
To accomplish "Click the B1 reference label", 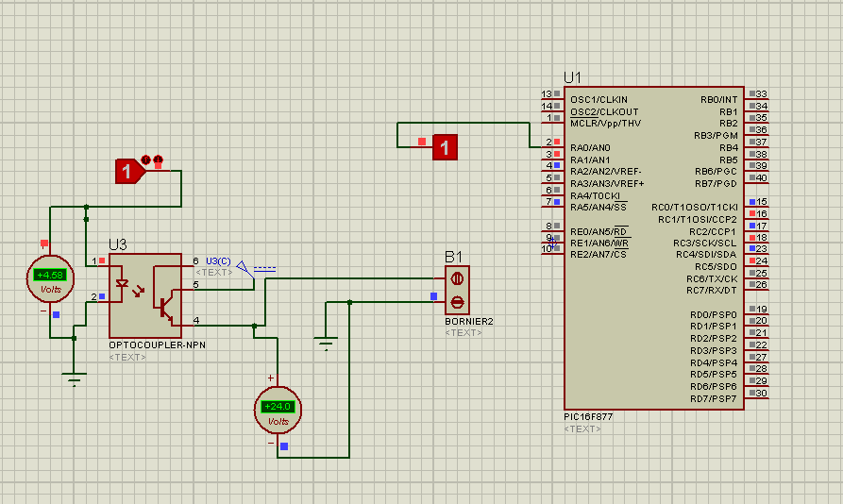I will pos(453,257).
